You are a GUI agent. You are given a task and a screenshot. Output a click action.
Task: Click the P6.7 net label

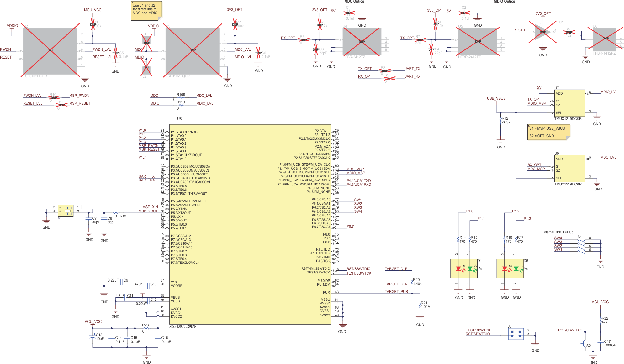(x=350, y=226)
